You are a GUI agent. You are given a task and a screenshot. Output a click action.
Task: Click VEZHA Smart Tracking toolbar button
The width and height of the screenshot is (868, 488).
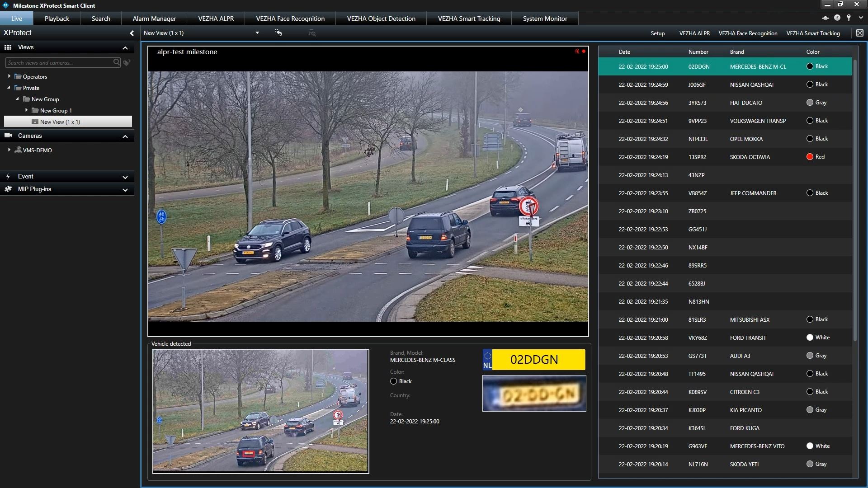click(813, 33)
